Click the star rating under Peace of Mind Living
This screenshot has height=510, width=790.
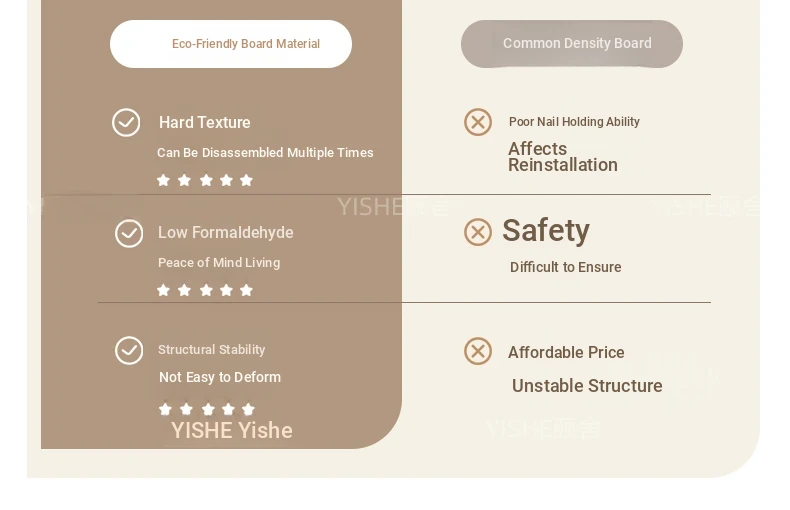coord(205,290)
